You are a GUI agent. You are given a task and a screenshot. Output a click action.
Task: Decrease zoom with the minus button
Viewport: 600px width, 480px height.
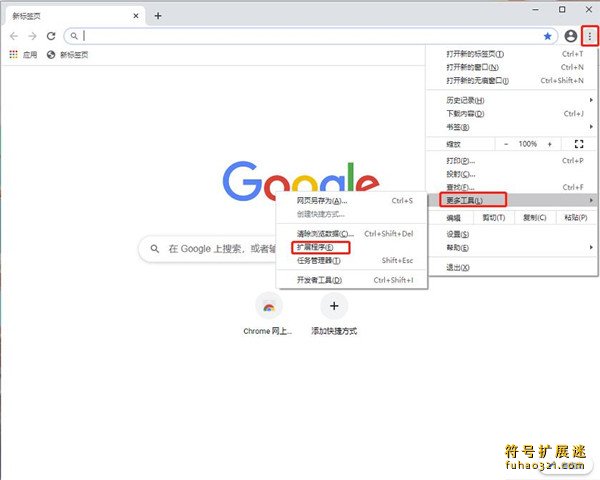coord(506,144)
